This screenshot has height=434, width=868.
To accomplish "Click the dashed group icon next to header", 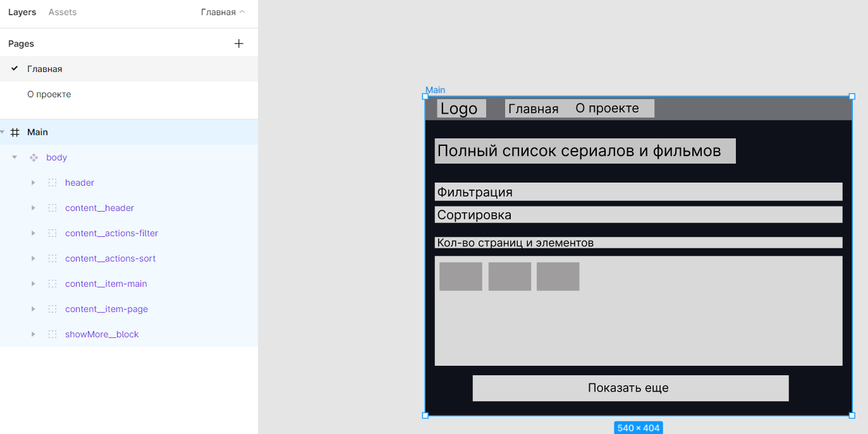I will click(52, 183).
